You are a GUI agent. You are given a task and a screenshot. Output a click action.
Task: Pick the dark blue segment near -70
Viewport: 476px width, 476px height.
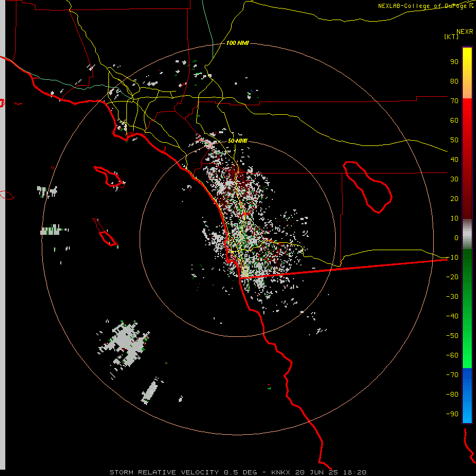tap(467, 377)
